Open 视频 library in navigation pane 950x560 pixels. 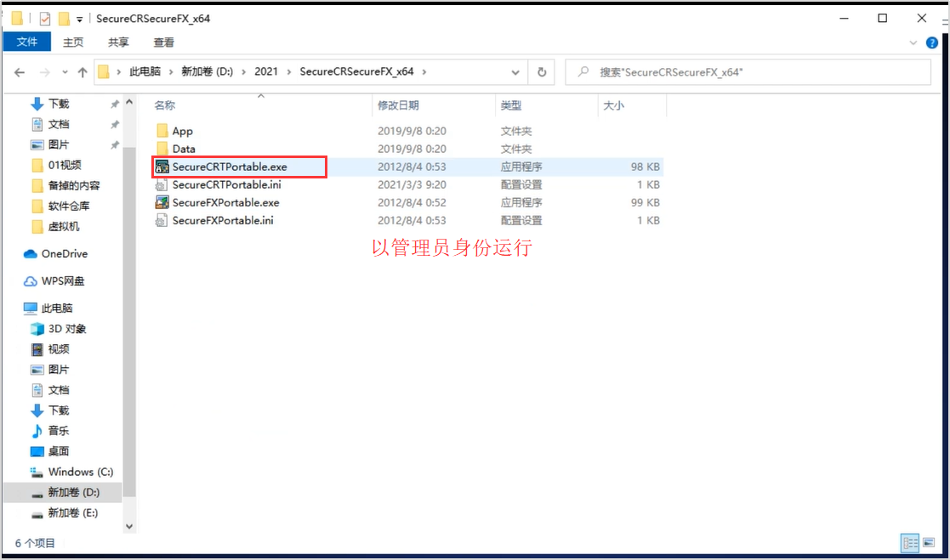(x=58, y=349)
